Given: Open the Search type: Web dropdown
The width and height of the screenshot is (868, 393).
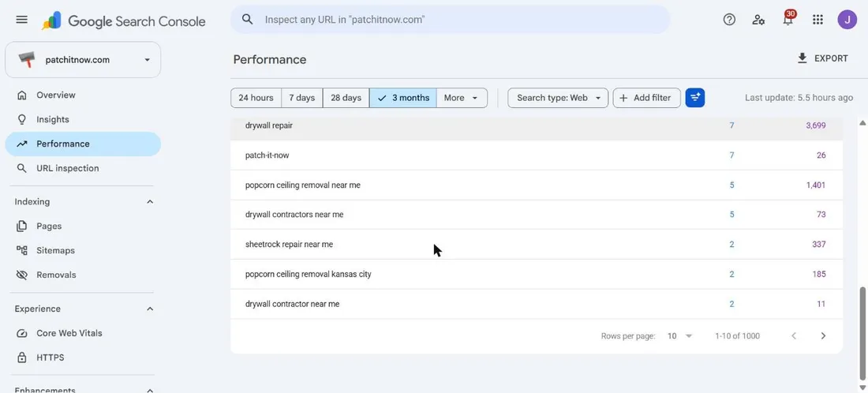Looking at the screenshot, I should tap(558, 98).
